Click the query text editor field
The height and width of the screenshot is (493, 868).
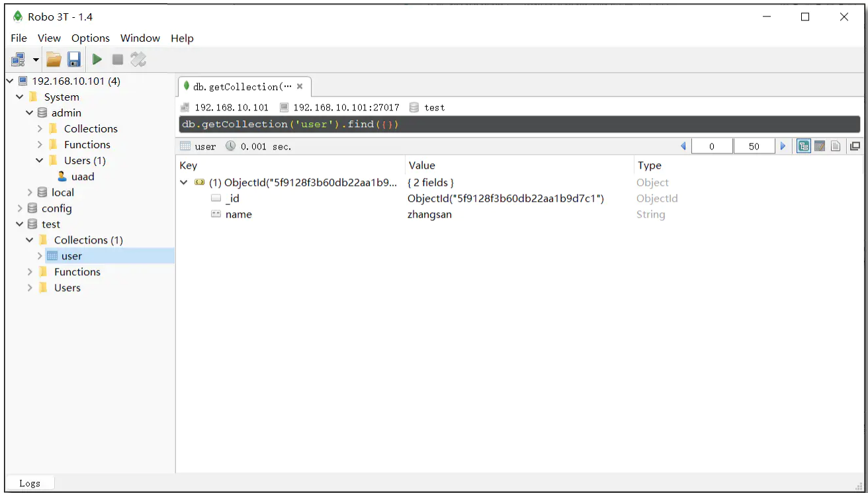click(519, 124)
